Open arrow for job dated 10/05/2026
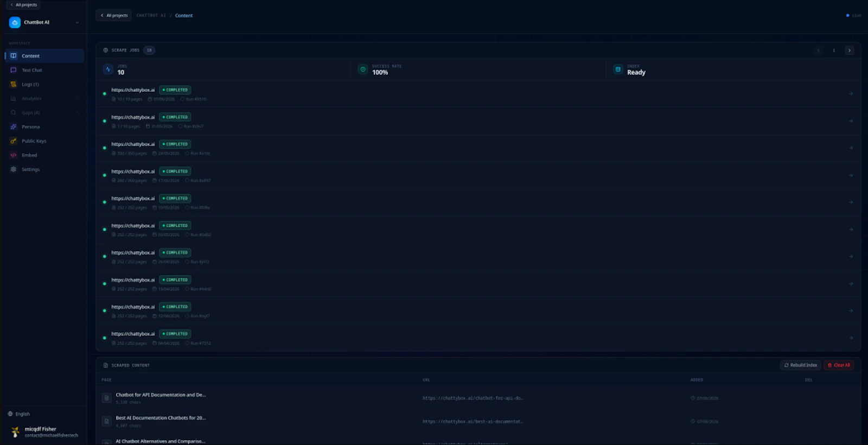Image resolution: width=868 pixels, height=445 pixels. click(851, 202)
